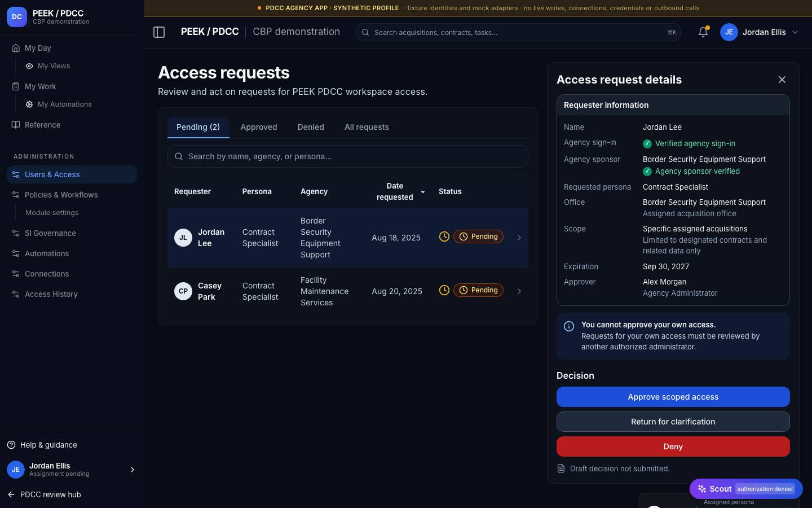
Task: Click the Casey Park requester name
Action: (210, 291)
